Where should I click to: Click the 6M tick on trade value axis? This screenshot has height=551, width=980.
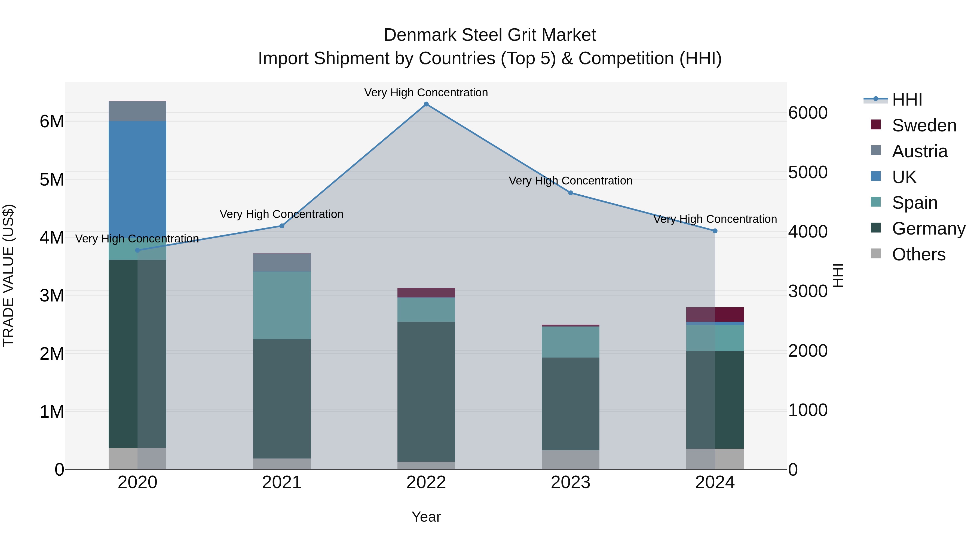click(52, 122)
